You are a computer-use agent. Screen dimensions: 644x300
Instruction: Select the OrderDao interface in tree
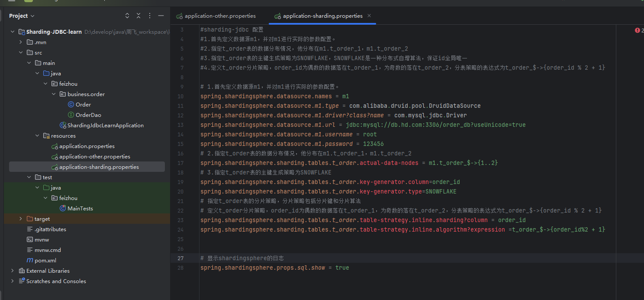click(x=88, y=115)
